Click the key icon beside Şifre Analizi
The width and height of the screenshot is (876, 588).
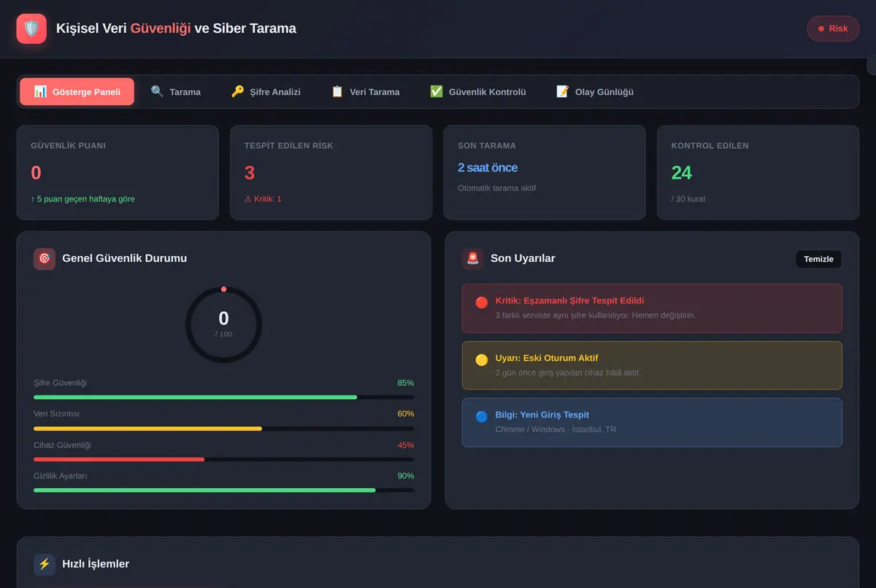[237, 92]
